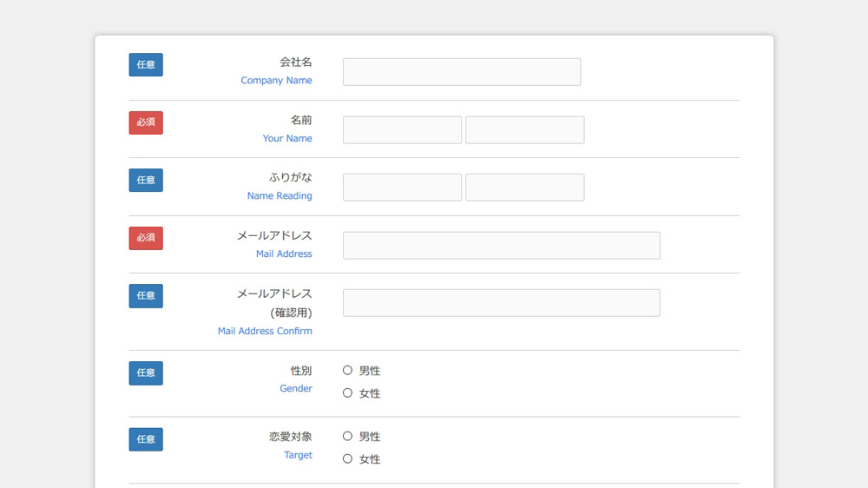This screenshot has height=488, width=868.
Task: Click the Company Name blue label
Action: (x=276, y=80)
